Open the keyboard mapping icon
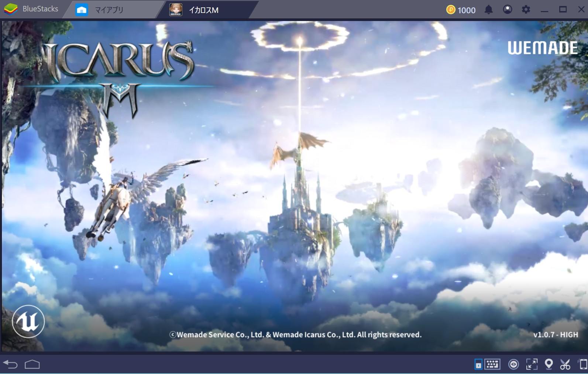This screenshot has width=588, height=374. [x=492, y=364]
